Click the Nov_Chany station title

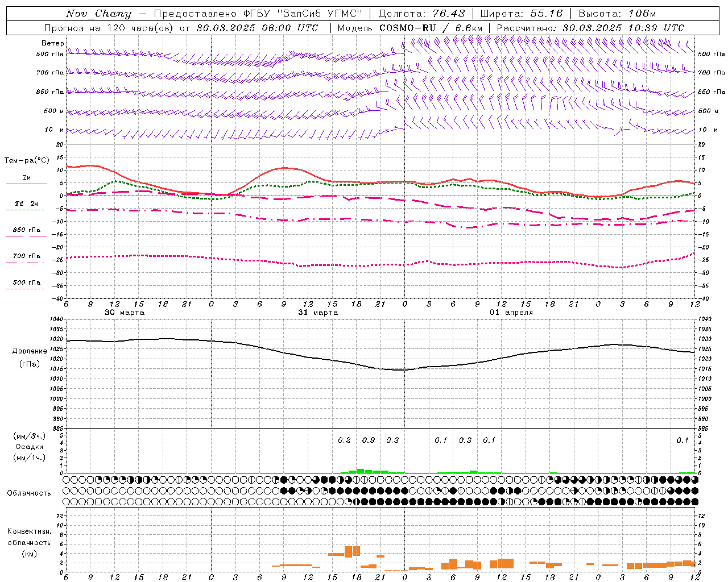tap(98, 14)
